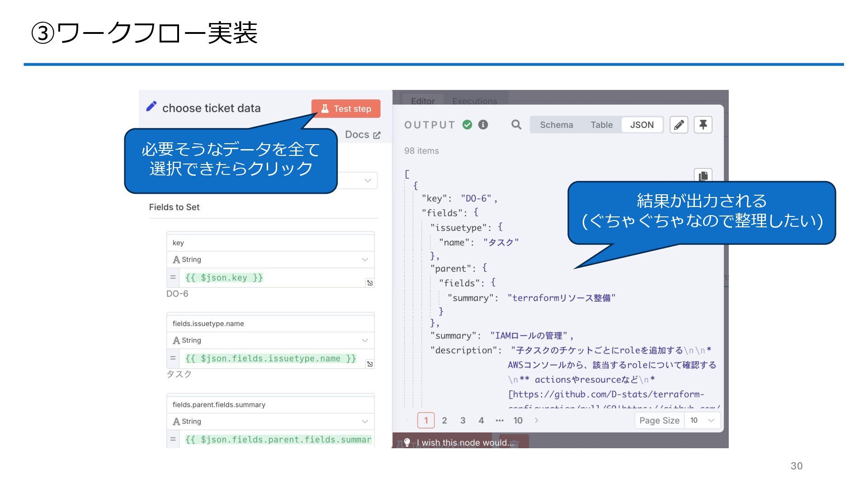Click the Fields to Set heading

click(175, 207)
